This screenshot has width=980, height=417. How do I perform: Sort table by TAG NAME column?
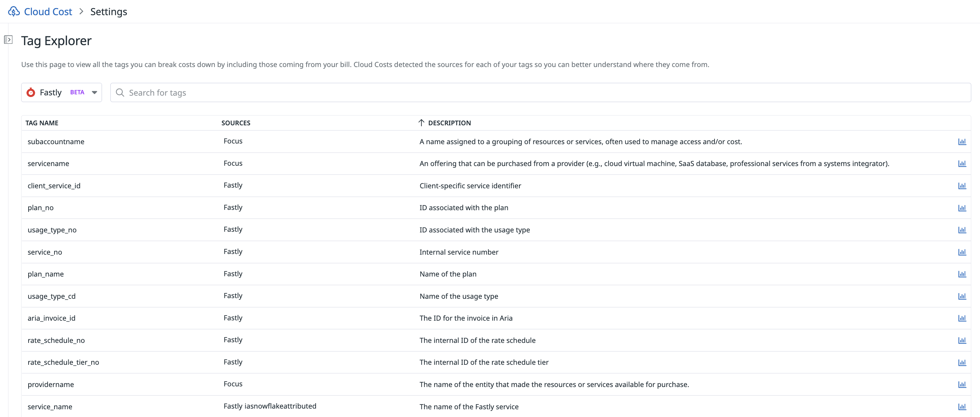tap(42, 123)
